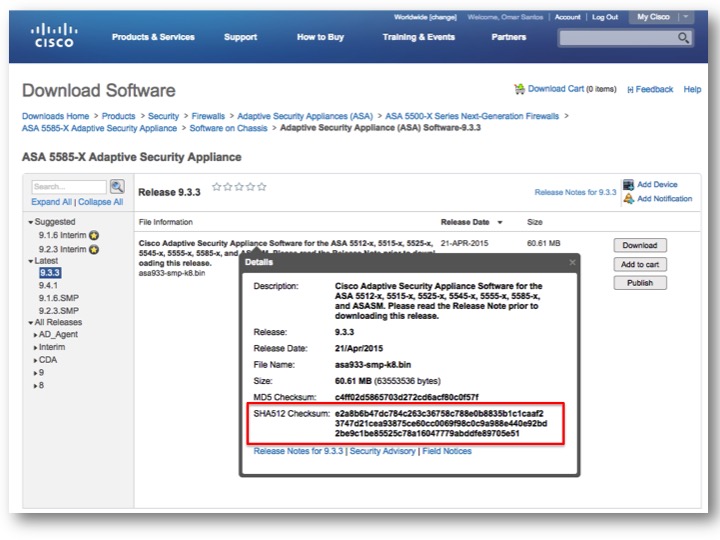Select release 9.3.3 in the tree
Screen dimensions: 720x540
click(x=50, y=273)
